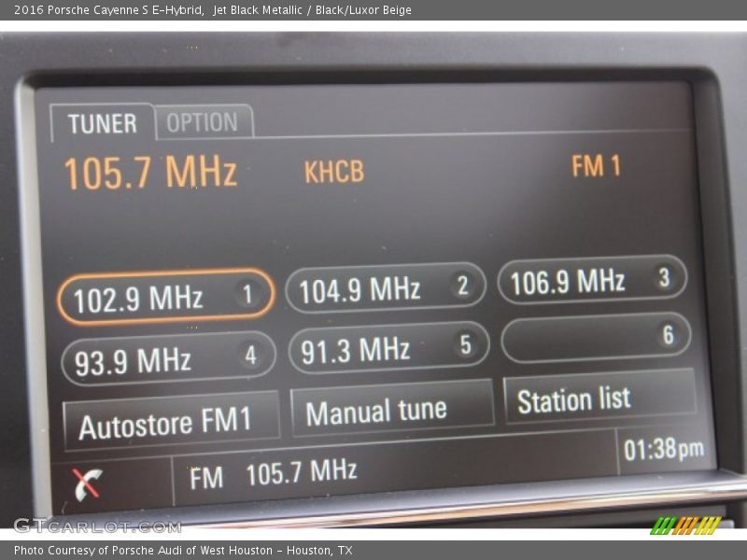Tap the Autostore FM1 button
This screenshot has width=747, height=560.
[x=172, y=422]
